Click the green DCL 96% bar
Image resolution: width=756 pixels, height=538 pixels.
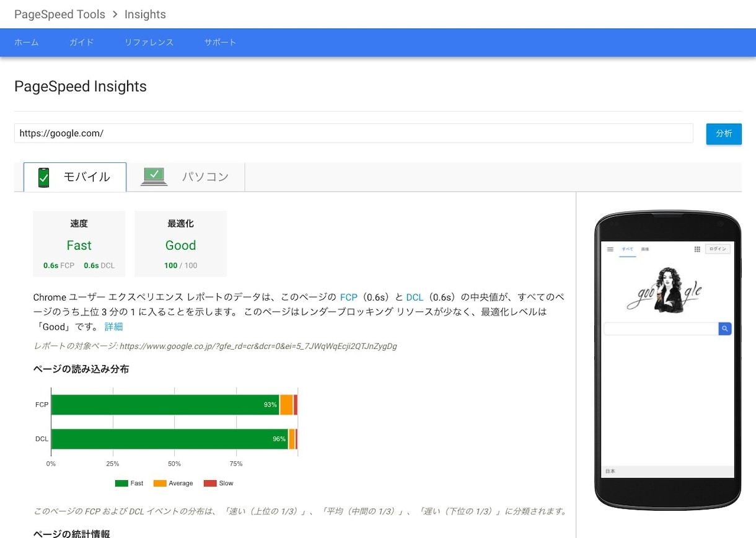(170, 439)
